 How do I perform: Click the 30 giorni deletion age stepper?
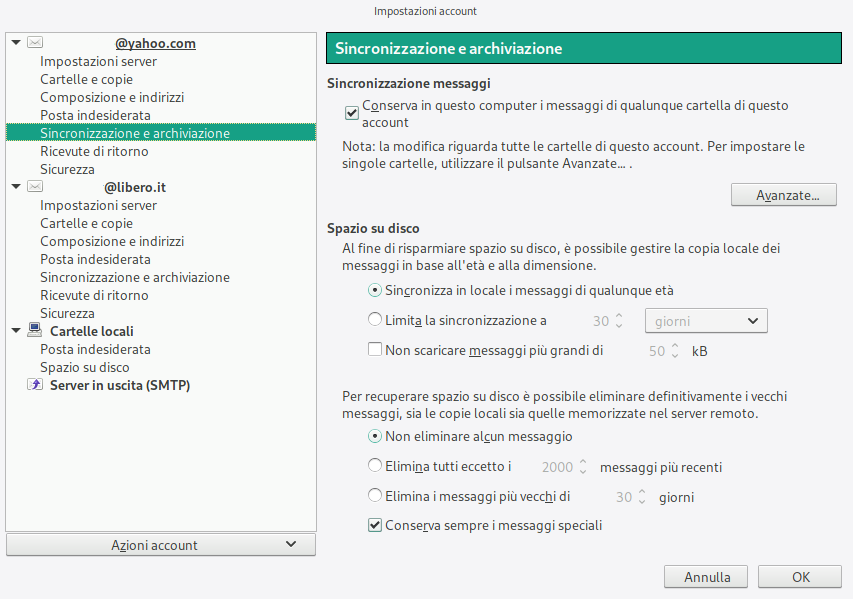point(642,497)
